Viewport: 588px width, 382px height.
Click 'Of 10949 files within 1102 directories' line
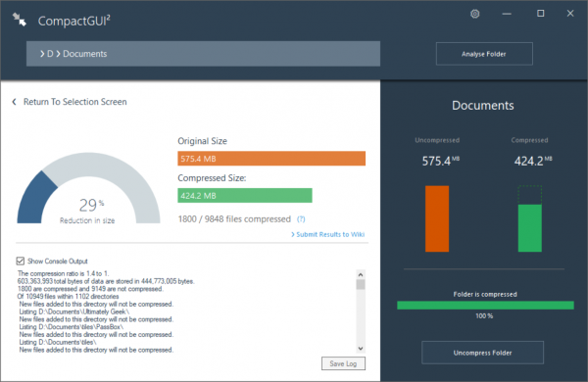click(68, 297)
